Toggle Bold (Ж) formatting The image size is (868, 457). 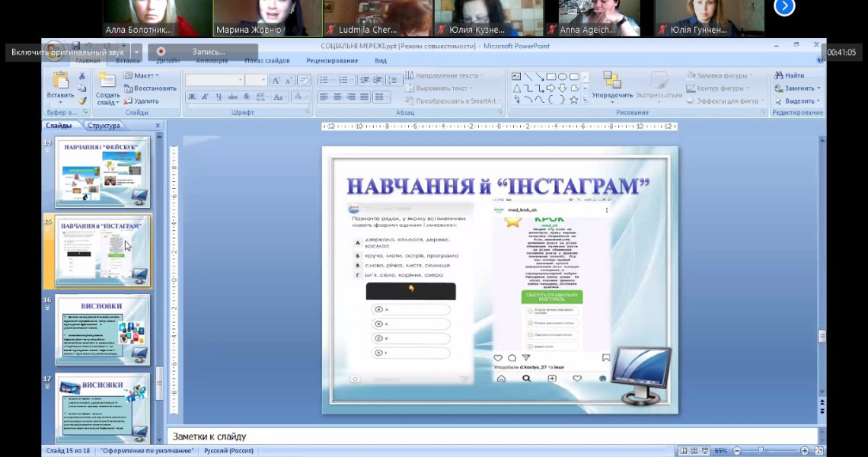tap(192, 97)
